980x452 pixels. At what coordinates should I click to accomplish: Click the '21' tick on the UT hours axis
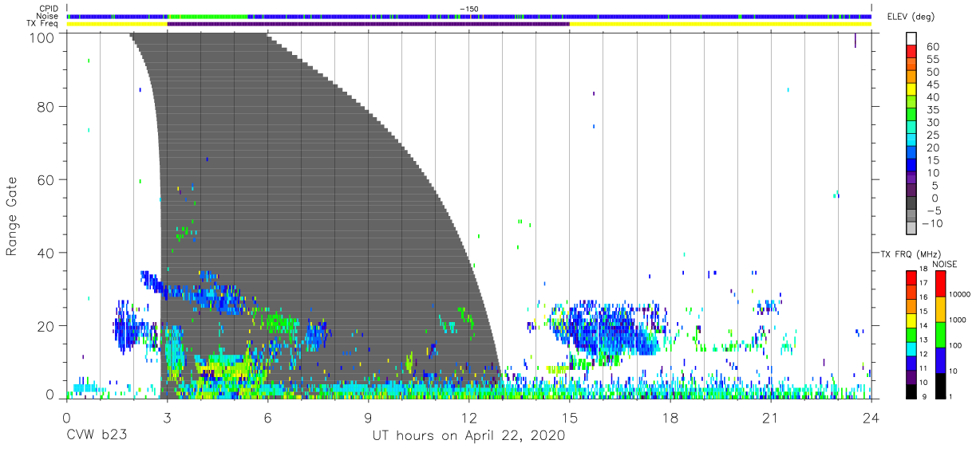(770, 417)
